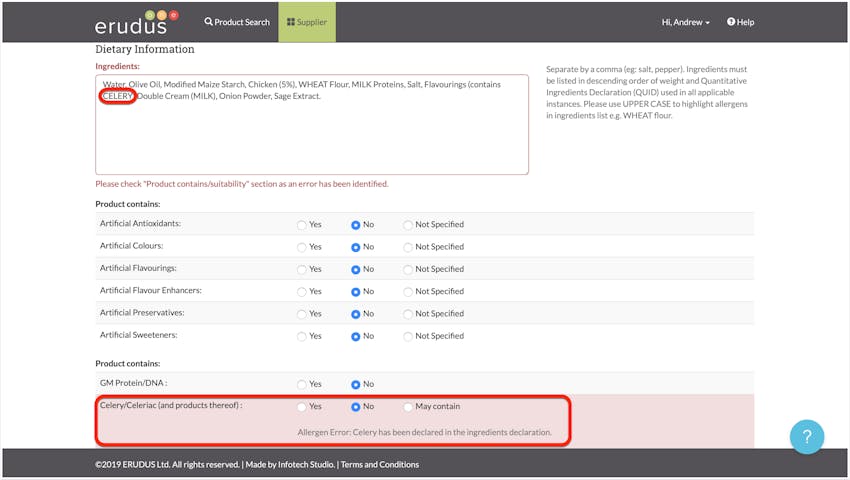Click the GM Protein/DNA label

pos(133,383)
